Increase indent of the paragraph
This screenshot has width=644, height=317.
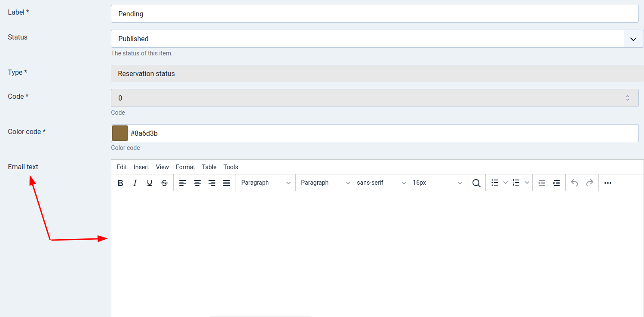556,183
